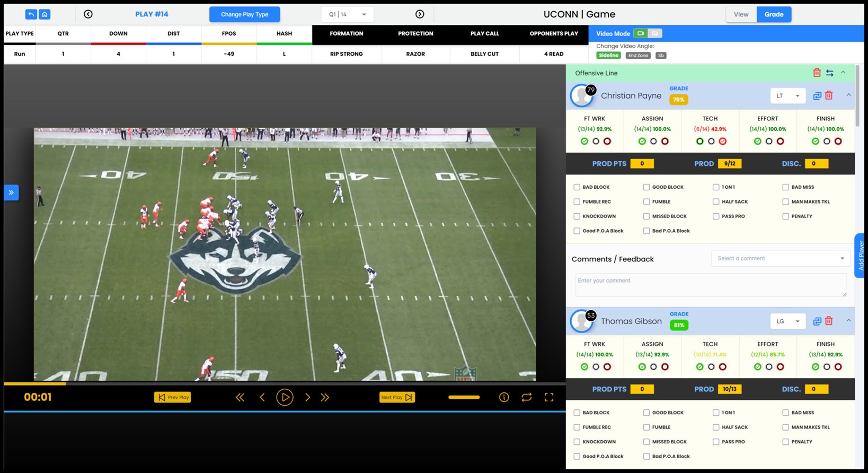Select the End Zone video angle
868x473 pixels.
[637, 55]
